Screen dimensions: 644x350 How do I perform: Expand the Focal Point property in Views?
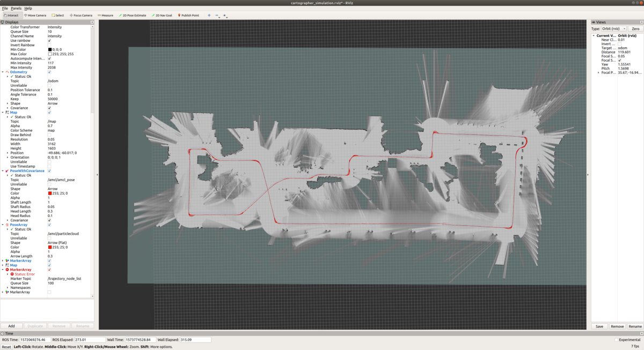[598, 72]
